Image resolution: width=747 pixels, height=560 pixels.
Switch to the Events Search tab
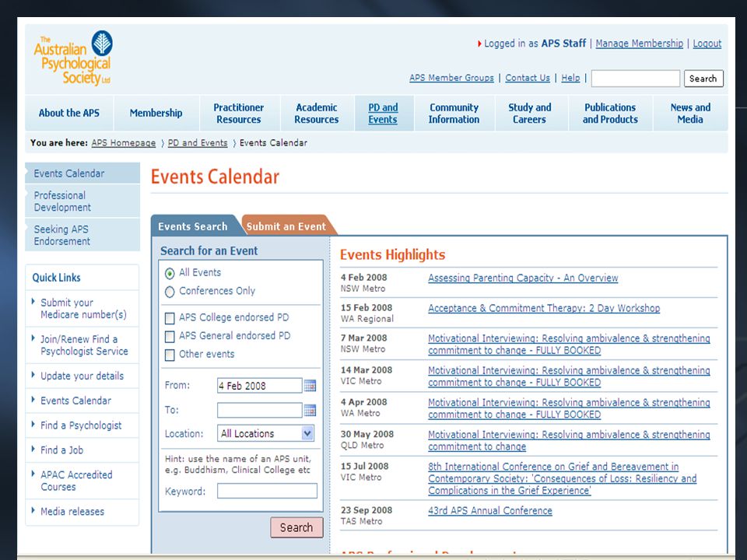coord(193,226)
